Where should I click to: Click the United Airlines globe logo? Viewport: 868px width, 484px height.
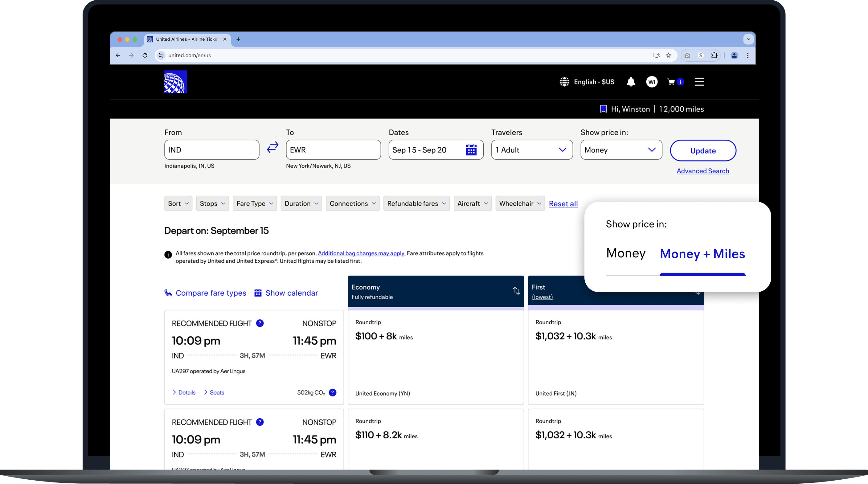tap(176, 82)
